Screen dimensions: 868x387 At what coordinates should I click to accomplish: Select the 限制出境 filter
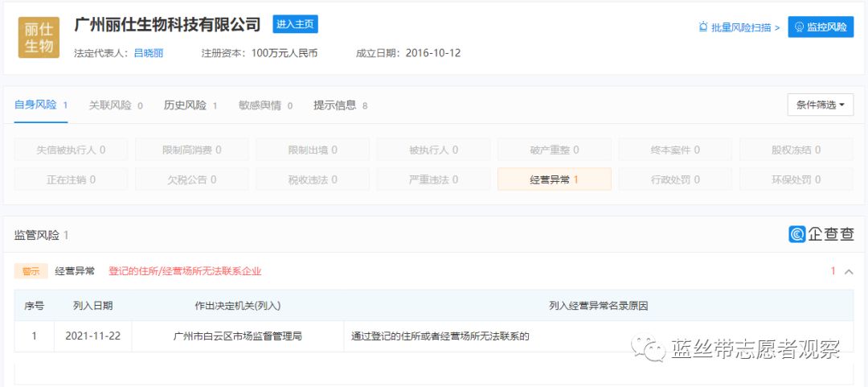pos(312,150)
